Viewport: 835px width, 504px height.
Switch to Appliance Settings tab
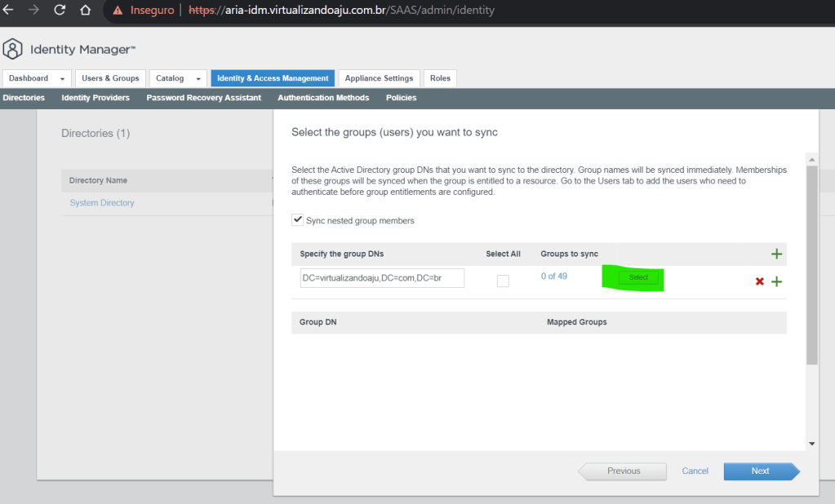click(379, 78)
